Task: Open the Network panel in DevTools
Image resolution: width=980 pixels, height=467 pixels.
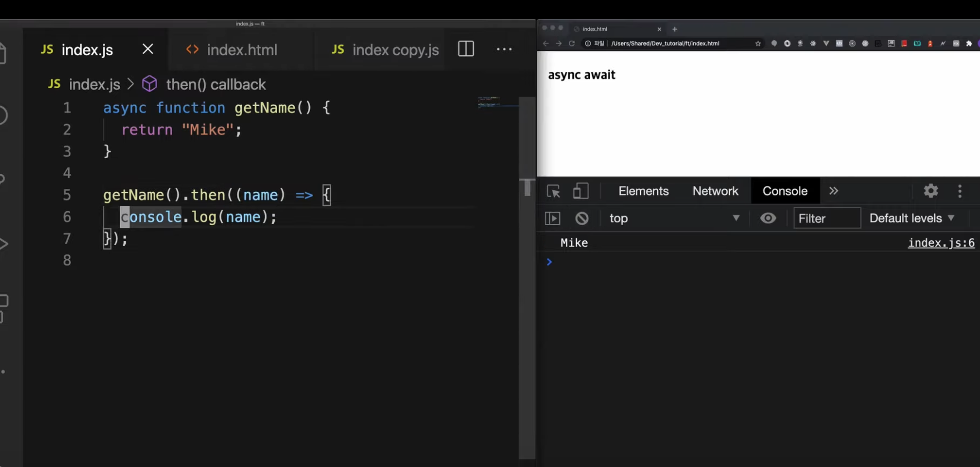Action: point(715,191)
